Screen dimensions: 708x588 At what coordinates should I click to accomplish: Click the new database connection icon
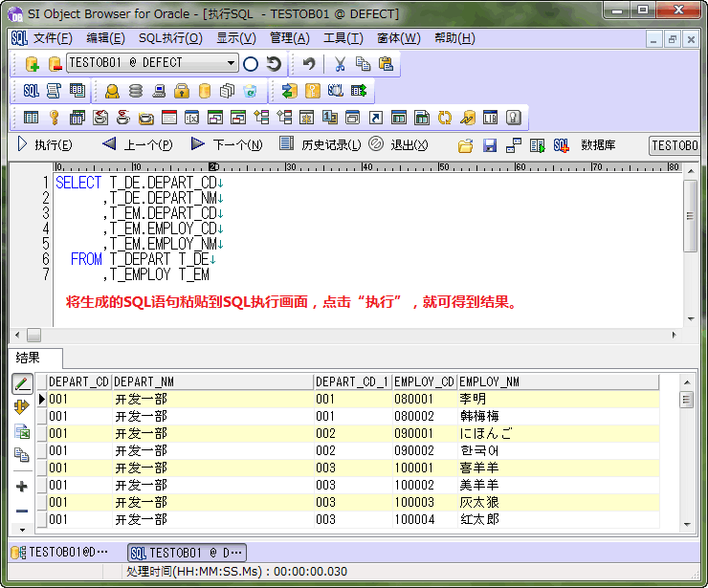(x=33, y=64)
